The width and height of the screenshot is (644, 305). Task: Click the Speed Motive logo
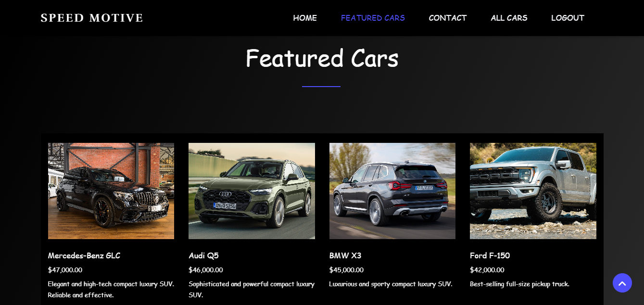(x=92, y=18)
